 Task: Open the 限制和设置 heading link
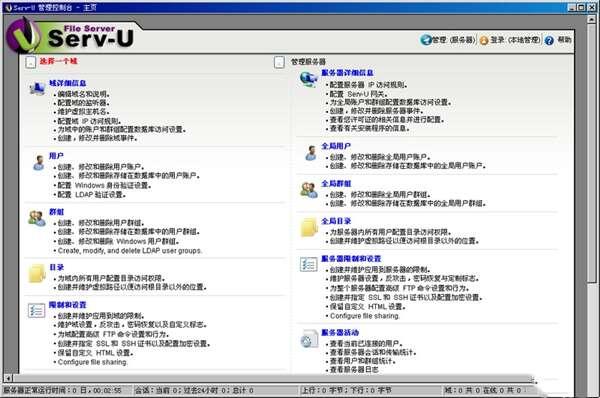[x=67, y=305]
